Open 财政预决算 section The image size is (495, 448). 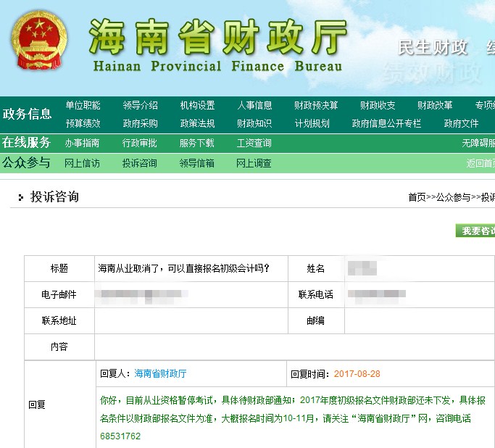316,106
